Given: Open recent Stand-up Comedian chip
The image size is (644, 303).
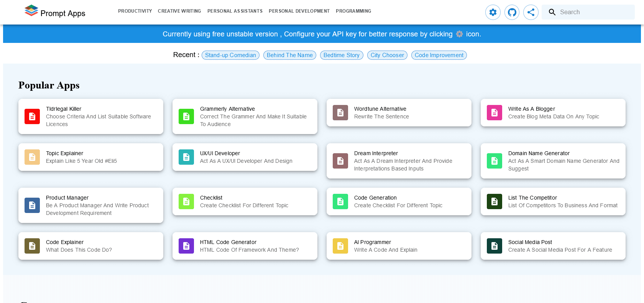Looking at the screenshot, I should pos(230,55).
